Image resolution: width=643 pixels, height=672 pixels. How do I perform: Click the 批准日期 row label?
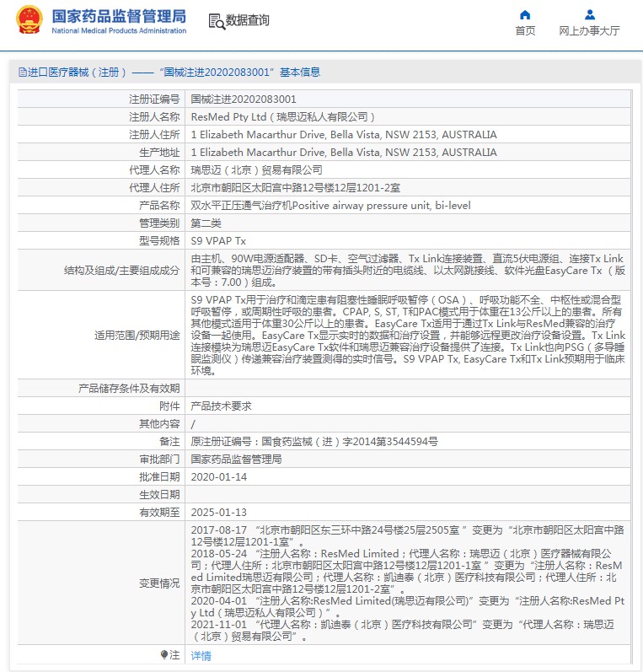click(x=159, y=476)
